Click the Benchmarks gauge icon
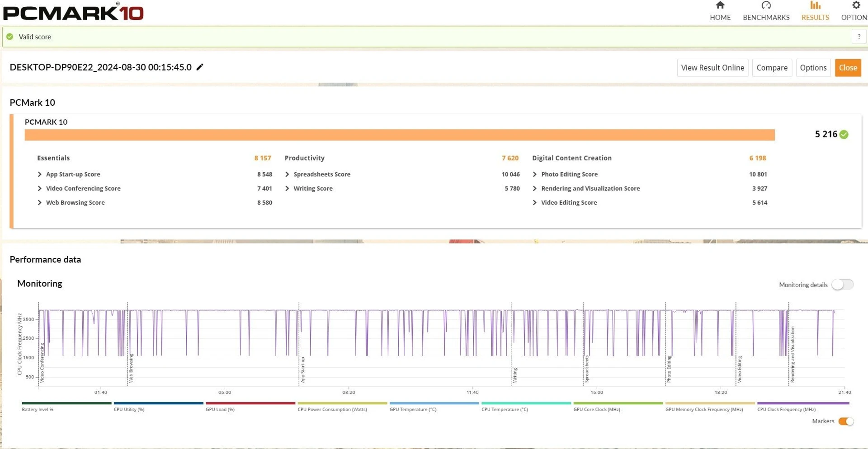 coord(766,5)
